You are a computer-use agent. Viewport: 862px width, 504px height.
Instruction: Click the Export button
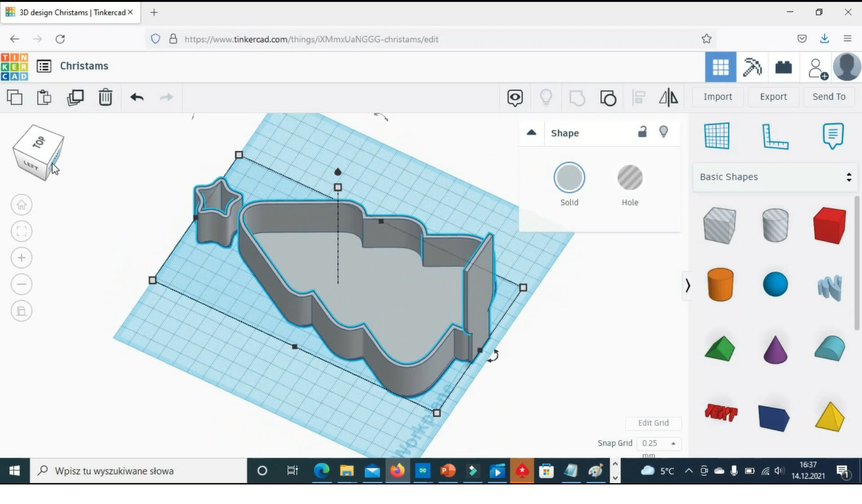(774, 97)
